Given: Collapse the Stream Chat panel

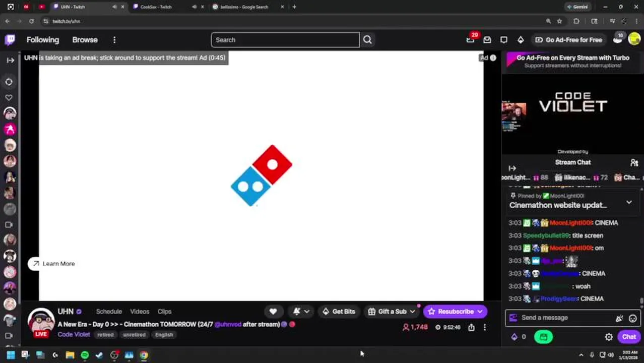Looking at the screenshot, I should tap(512, 168).
